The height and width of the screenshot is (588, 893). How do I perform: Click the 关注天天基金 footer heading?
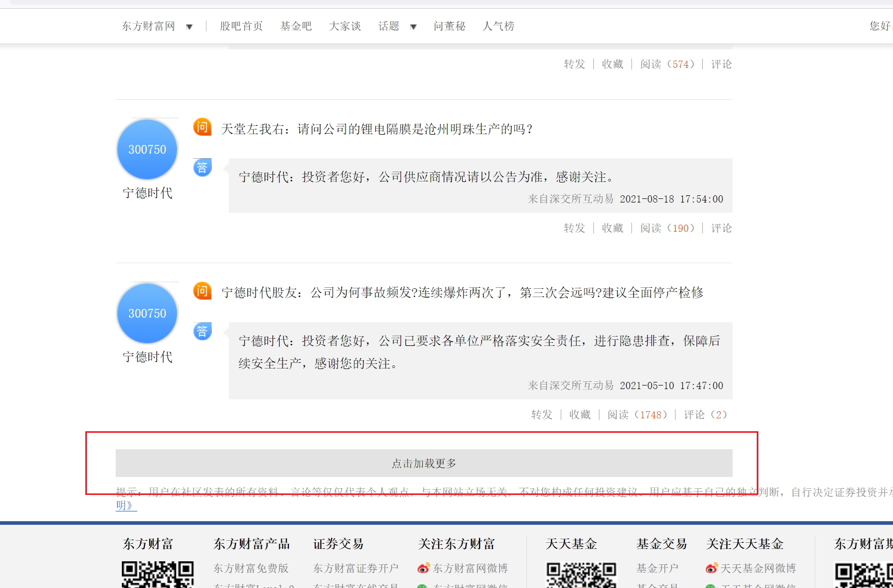tap(745, 544)
